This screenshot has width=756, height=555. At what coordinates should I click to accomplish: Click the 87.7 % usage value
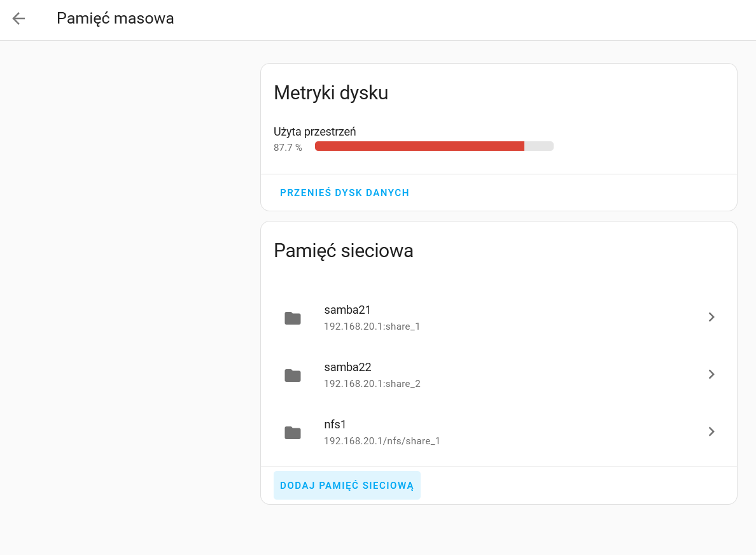tap(288, 148)
